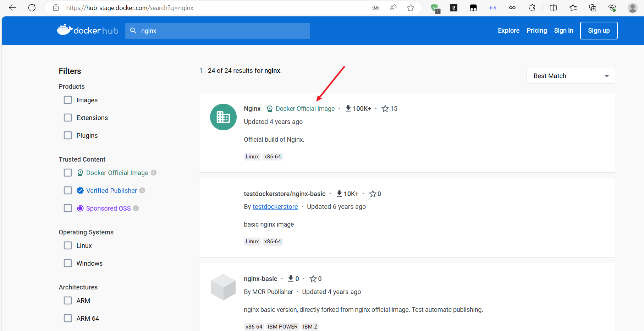Click star icon on testdockerstore/nginx-basic

[x=373, y=194]
